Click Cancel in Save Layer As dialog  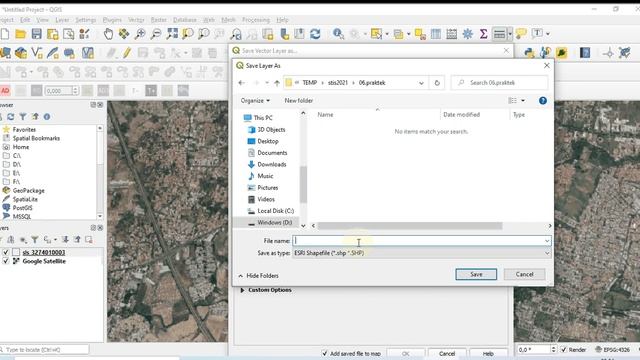coord(524,274)
